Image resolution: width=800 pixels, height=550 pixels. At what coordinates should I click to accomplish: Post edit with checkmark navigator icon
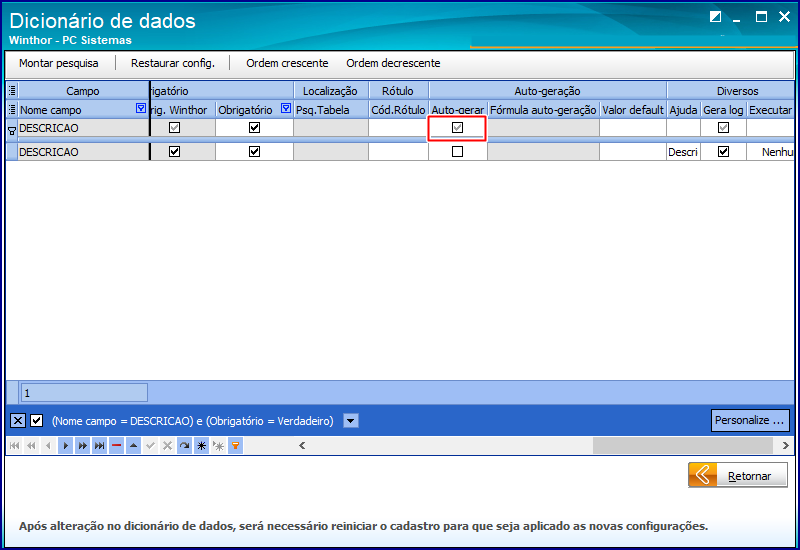pyautogui.click(x=151, y=446)
